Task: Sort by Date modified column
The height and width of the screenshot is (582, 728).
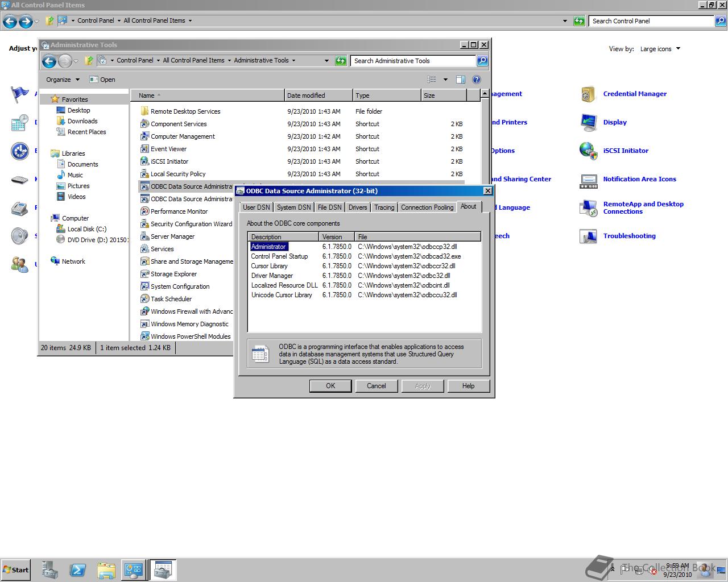Action: pyautogui.click(x=318, y=95)
